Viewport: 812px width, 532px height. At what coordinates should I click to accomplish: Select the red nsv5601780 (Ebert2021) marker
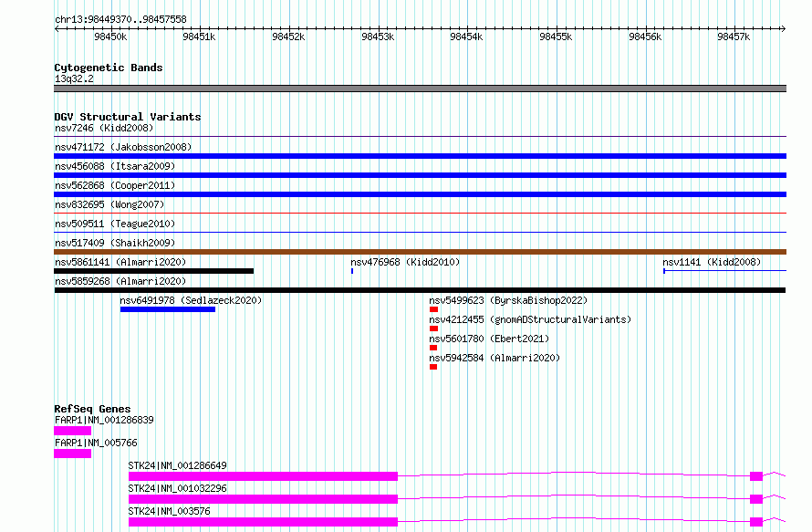pos(433,348)
